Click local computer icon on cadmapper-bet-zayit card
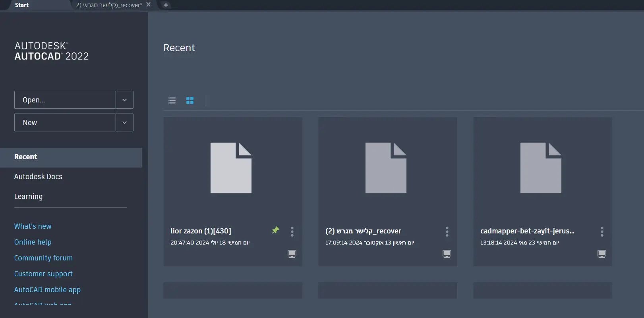Viewport: 644px width, 318px height. 602,254
